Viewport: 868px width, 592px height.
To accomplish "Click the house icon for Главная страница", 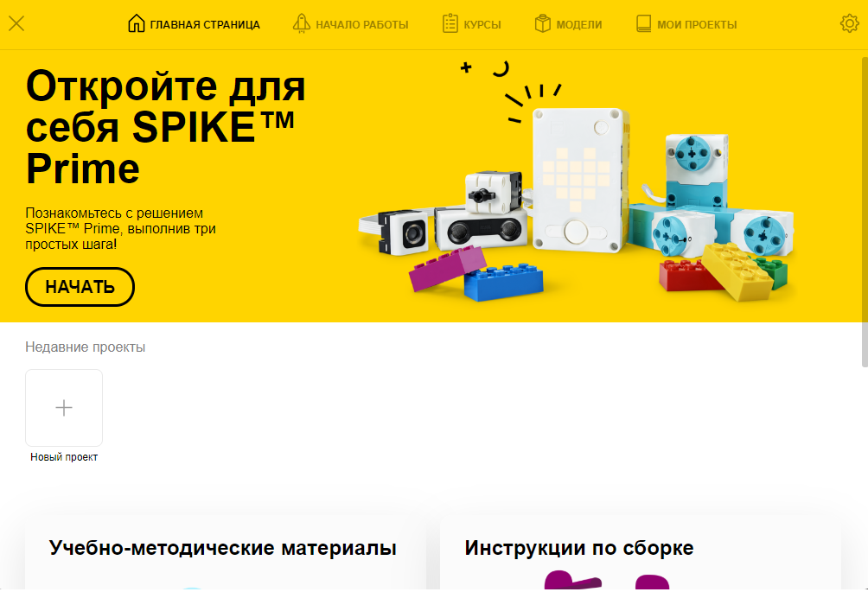I will click(137, 23).
